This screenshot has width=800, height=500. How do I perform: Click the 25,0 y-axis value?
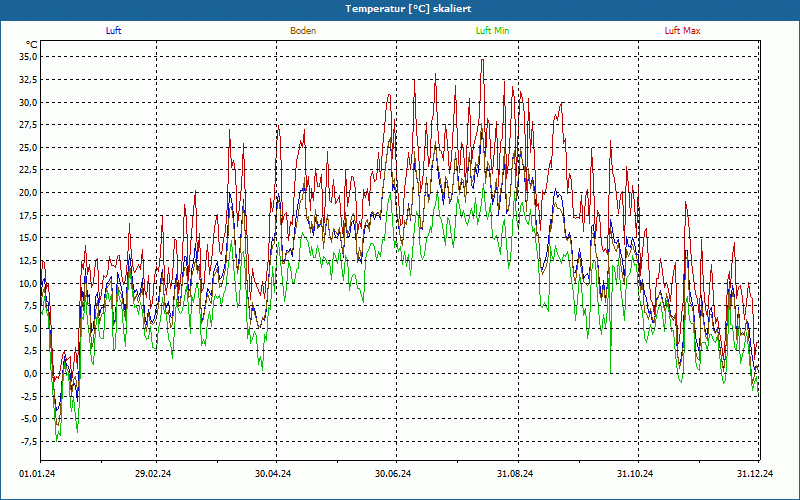28,147
